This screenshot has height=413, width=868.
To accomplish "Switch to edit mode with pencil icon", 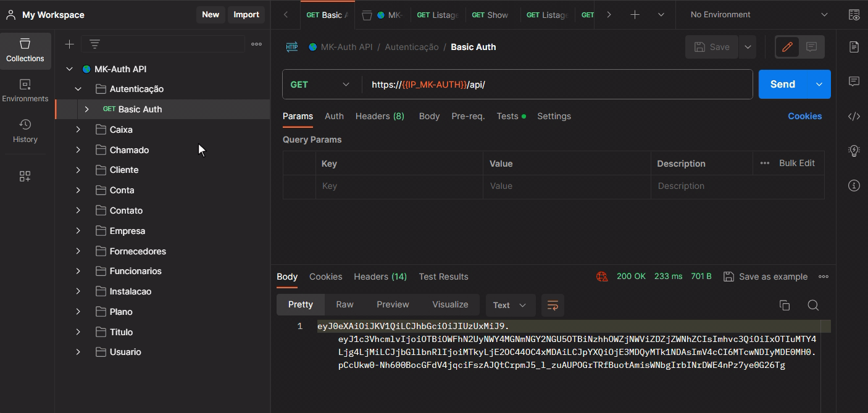I will 787,47.
